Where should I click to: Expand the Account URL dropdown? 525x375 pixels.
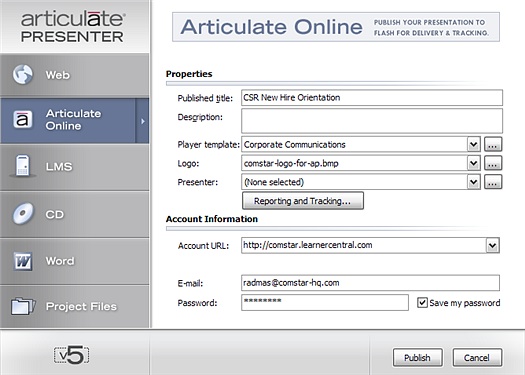(x=492, y=245)
